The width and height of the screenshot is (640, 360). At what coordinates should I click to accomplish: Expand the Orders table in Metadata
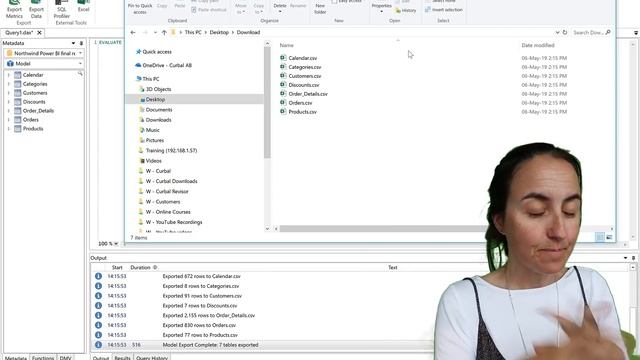(x=9, y=120)
